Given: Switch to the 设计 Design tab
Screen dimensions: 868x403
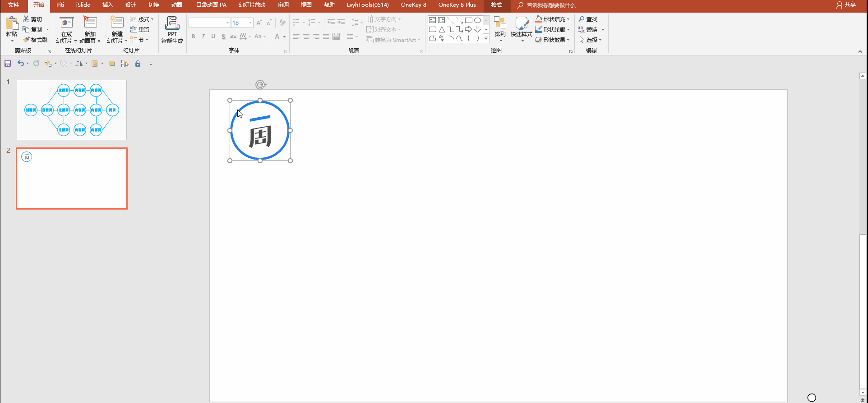Looking at the screenshot, I should tap(131, 5).
